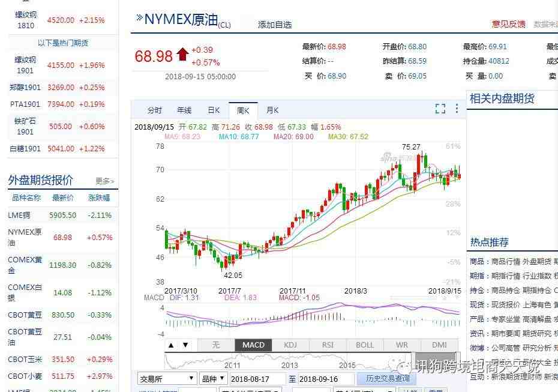Click the up arrow beside the indicator tabs

[171, 345]
